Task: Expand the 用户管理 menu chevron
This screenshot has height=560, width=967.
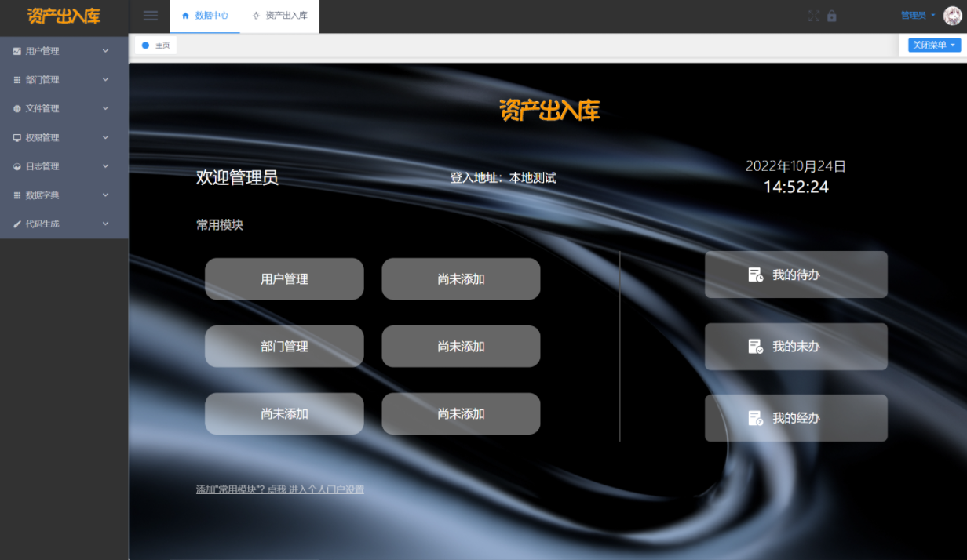Action: click(105, 51)
